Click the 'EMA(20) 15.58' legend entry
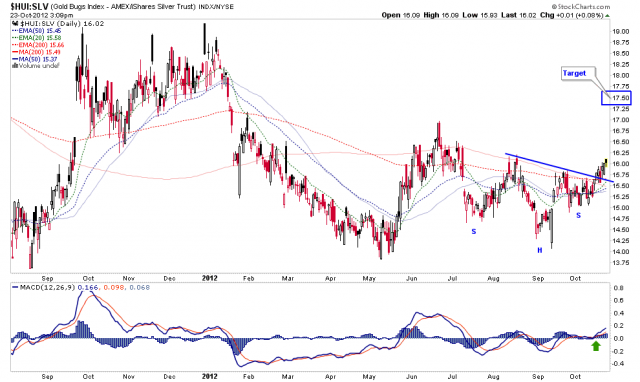The image size is (640, 382). pos(37,38)
